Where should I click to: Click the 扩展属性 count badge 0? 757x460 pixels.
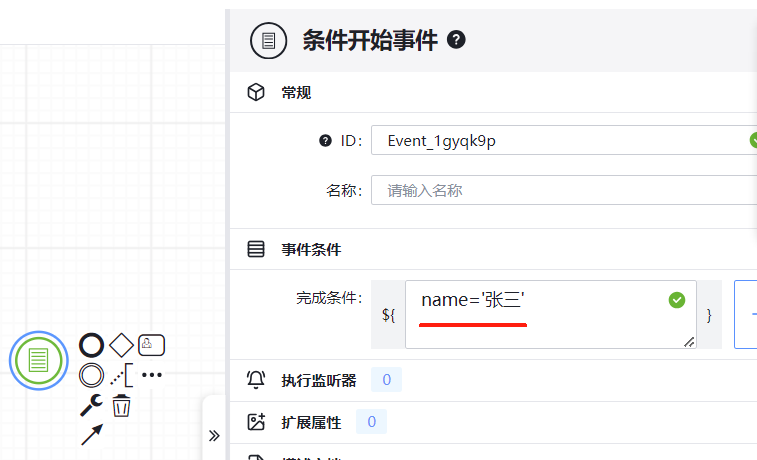coord(371,422)
